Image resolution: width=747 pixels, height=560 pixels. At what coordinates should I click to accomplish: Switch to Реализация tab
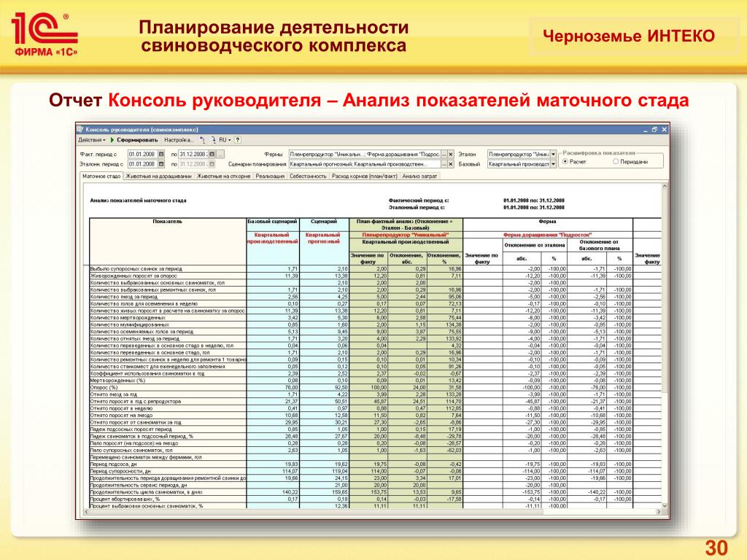[x=270, y=176]
